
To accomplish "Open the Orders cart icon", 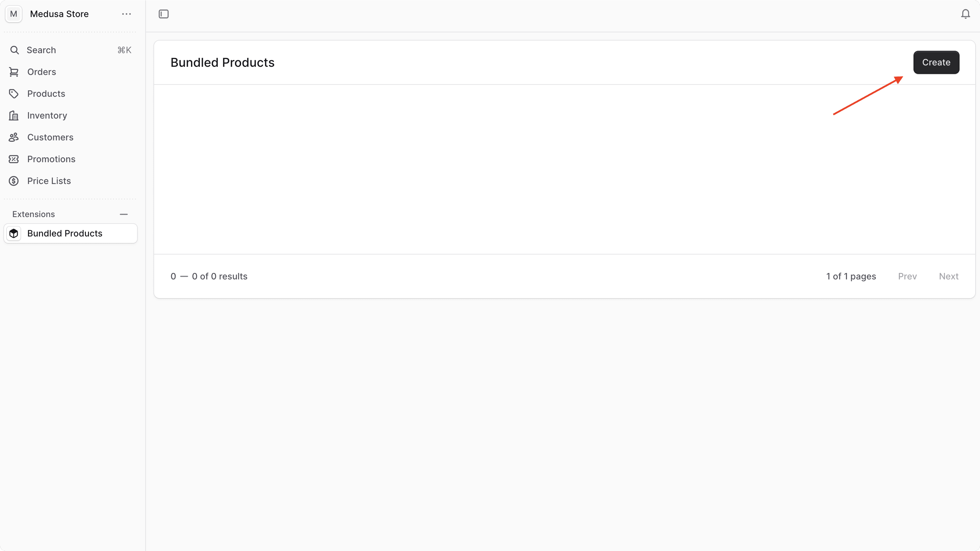I will [x=14, y=72].
